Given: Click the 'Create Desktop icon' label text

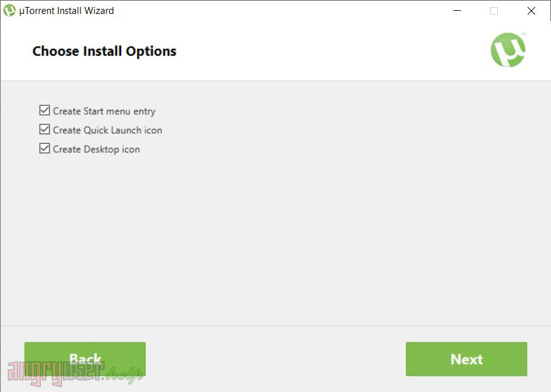Looking at the screenshot, I should 96,149.
